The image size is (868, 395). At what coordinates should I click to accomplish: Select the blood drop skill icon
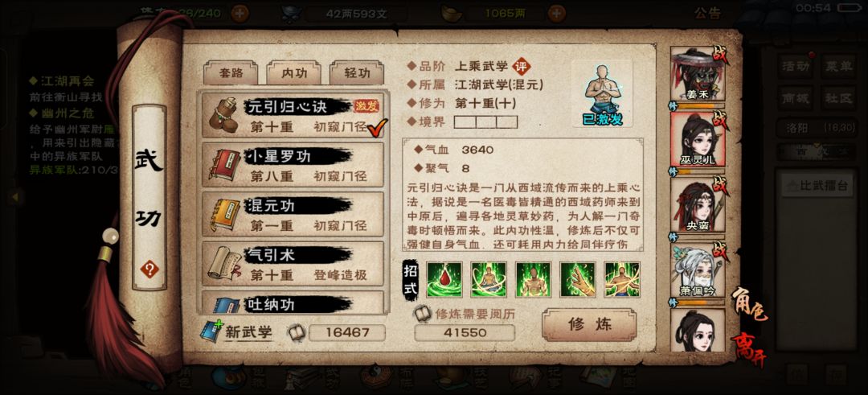pyautogui.click(x=444, y=280)
